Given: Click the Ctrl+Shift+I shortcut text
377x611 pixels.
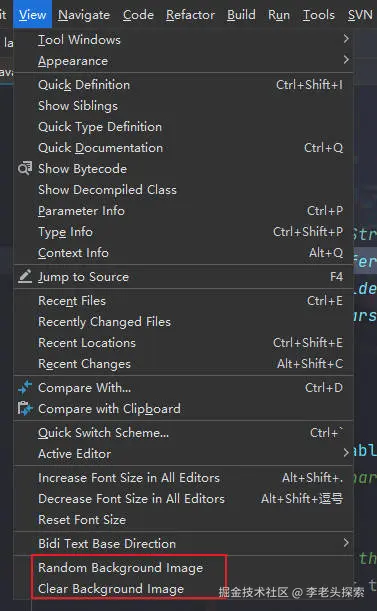Looking at the screenshot, I should click(x=309, y=85).
